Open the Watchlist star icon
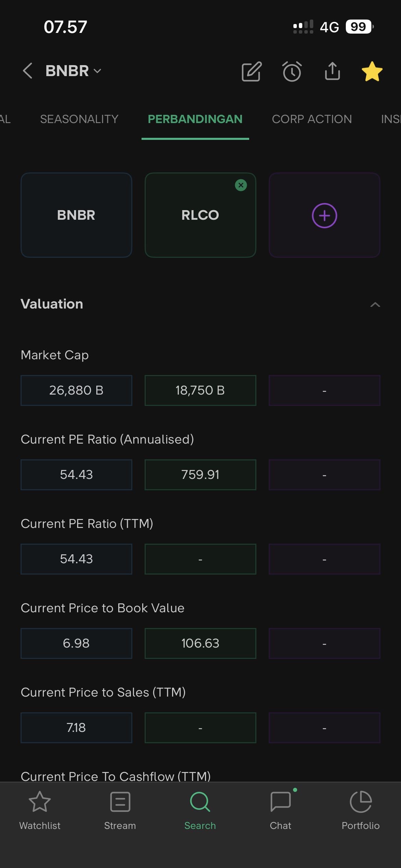401x868 pixels. [x=40, y=802]
